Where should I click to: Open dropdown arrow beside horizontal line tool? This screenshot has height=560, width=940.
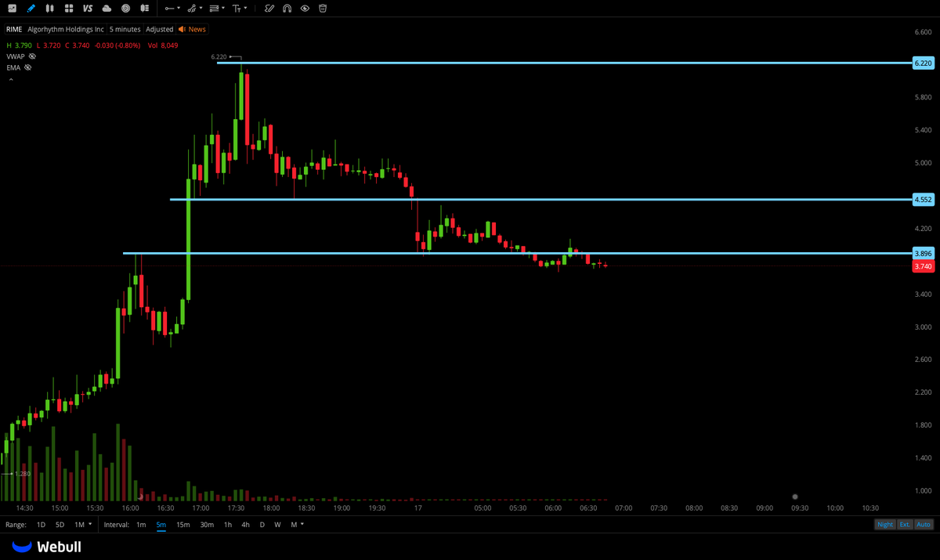pyautogui.click(x=179, y=9)
